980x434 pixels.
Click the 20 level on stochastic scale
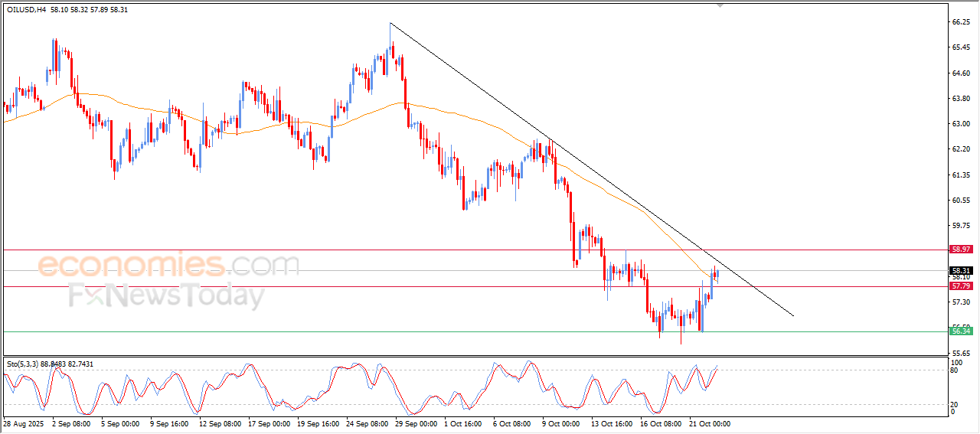point(954,404)
